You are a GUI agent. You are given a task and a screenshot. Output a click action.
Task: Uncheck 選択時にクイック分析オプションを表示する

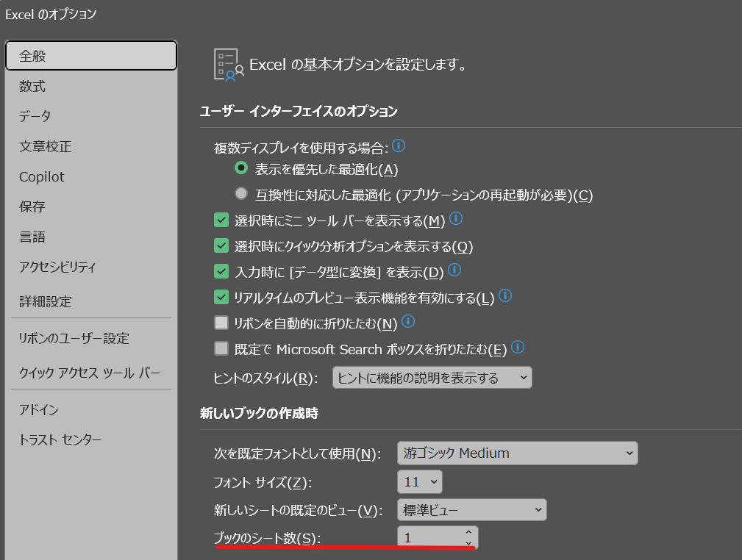point(221,245)
